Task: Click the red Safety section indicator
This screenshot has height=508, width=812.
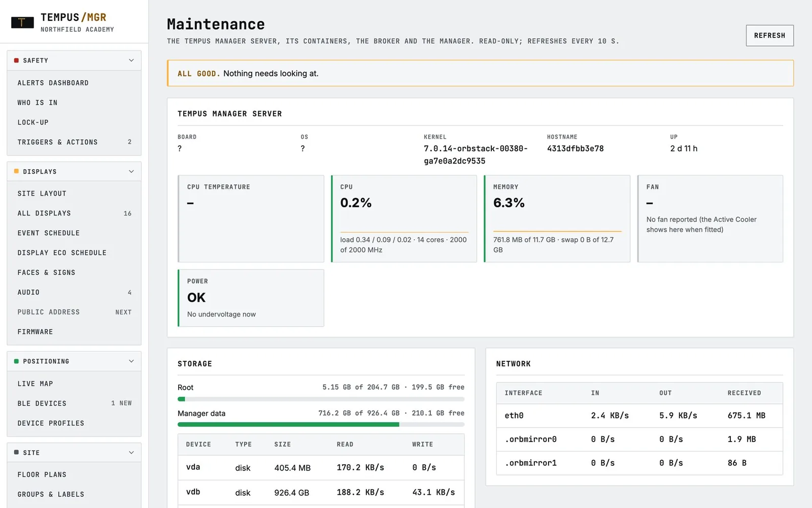Action: [x=16, y=60]
